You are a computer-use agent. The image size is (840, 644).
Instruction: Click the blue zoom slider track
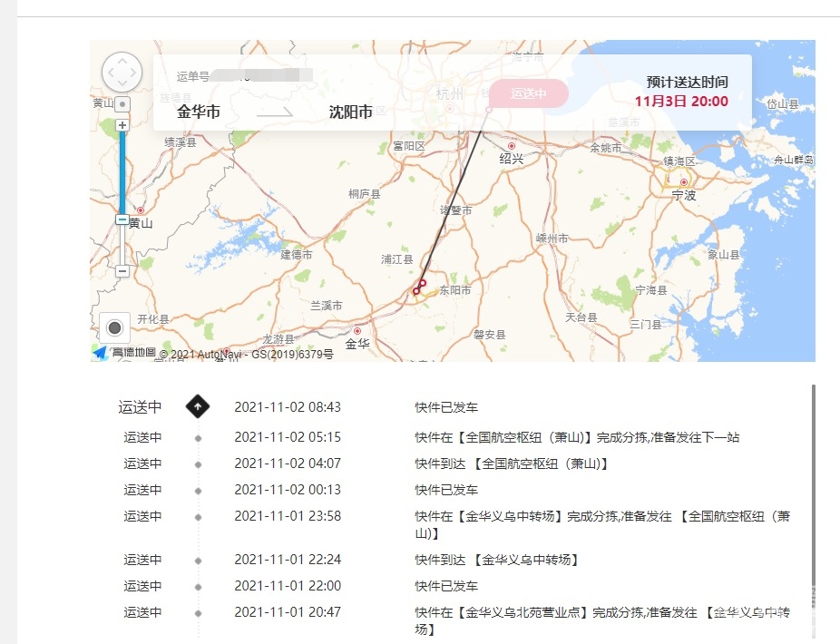pos(122,172)
